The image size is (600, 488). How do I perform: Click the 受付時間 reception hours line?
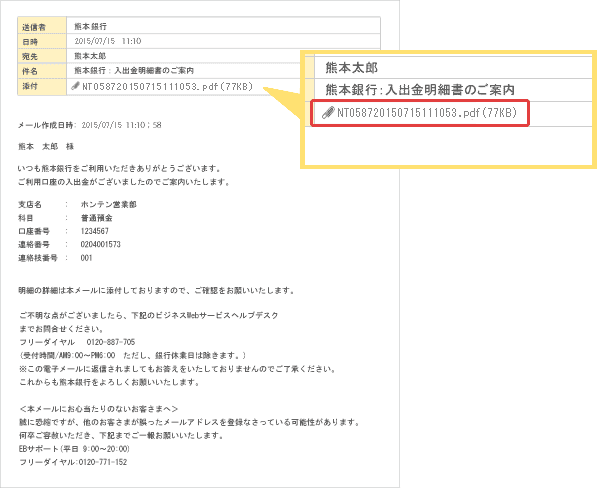point(133,355)
